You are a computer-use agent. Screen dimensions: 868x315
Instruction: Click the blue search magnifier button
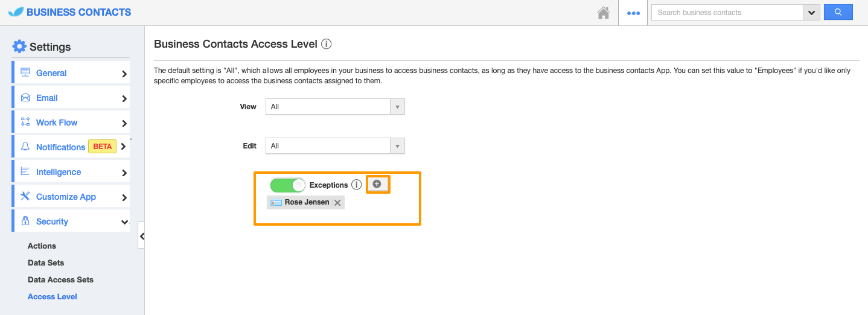pos(838,12)
